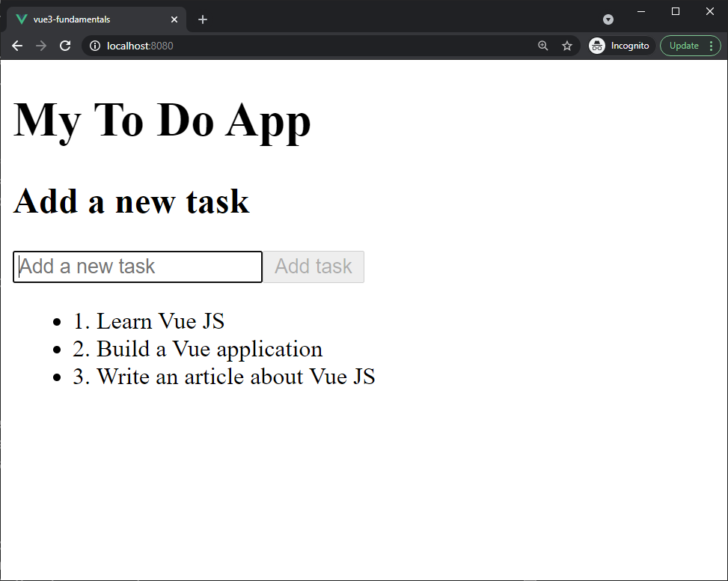This screenshot has width=728, height=581.
Task: Open Chrome's three-dot menu
Action: pos(711,46)
